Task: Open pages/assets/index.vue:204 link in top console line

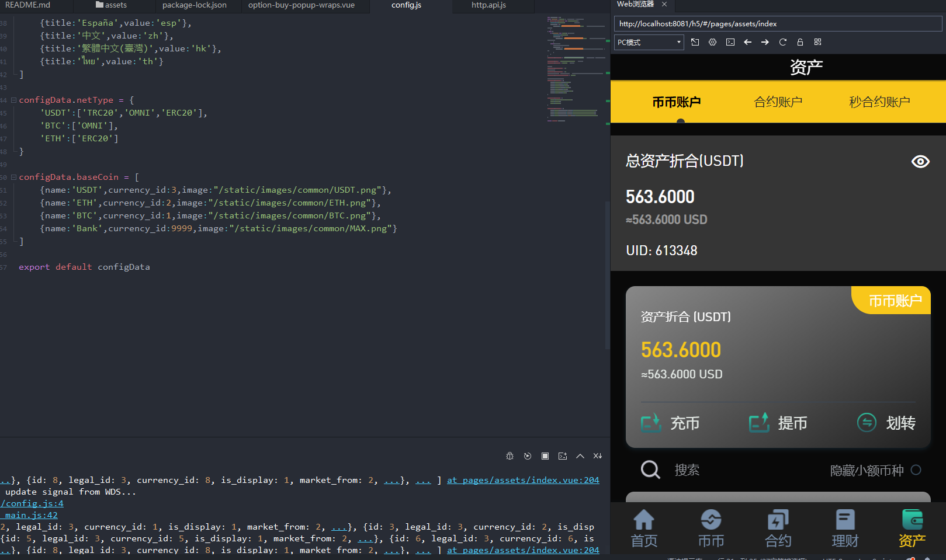Action: (523, 480)
